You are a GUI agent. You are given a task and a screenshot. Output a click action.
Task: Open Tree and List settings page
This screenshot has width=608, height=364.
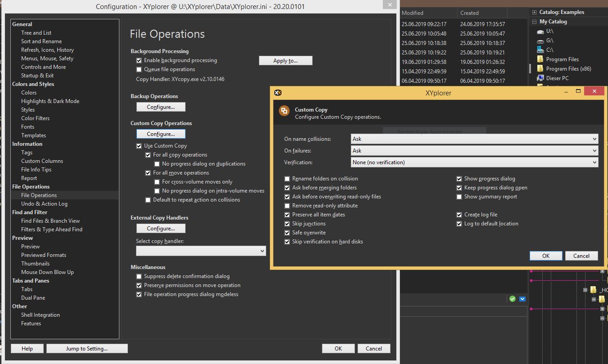36,33
